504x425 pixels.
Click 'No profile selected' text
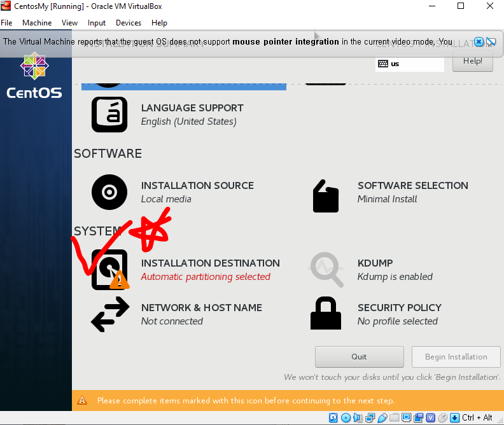click(x=398, y=321)
